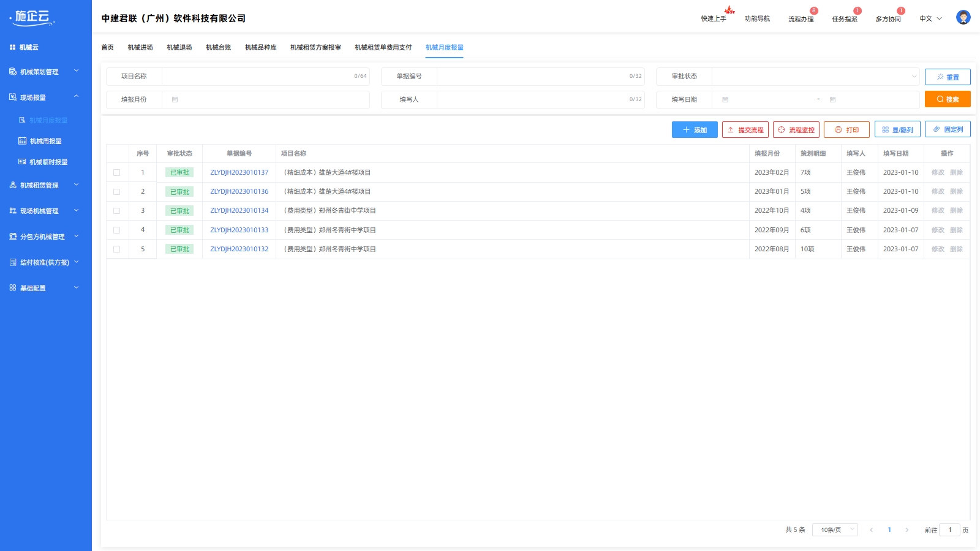The width and height of the screenshot is (980, 551).
Task: Click the 固定列 pin columns button
Action: [947, 129]
